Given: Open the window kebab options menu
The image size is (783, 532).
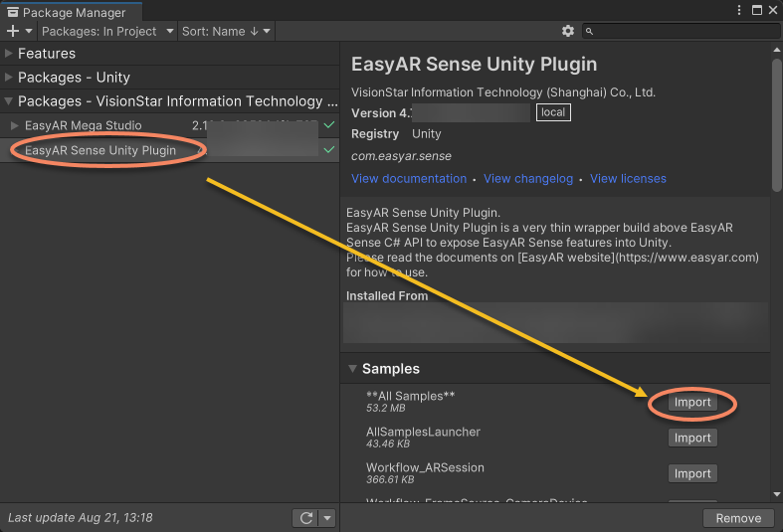Looking at the screenshot, I should [739, 10].
